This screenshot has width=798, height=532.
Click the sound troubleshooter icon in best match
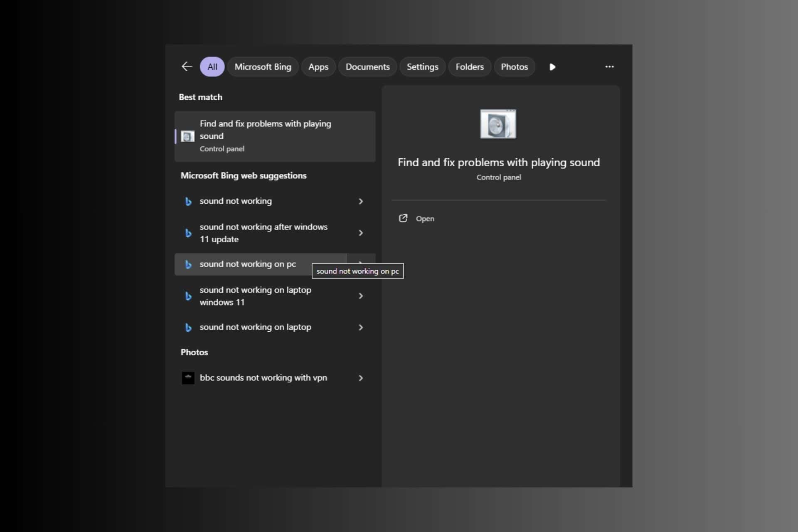click(188, 136)
